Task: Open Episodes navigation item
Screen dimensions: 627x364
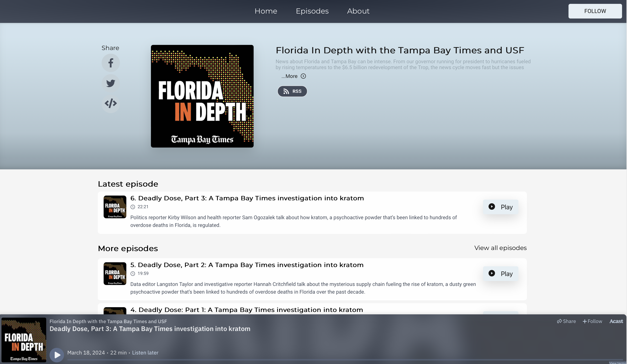Action: pos(312,11)
